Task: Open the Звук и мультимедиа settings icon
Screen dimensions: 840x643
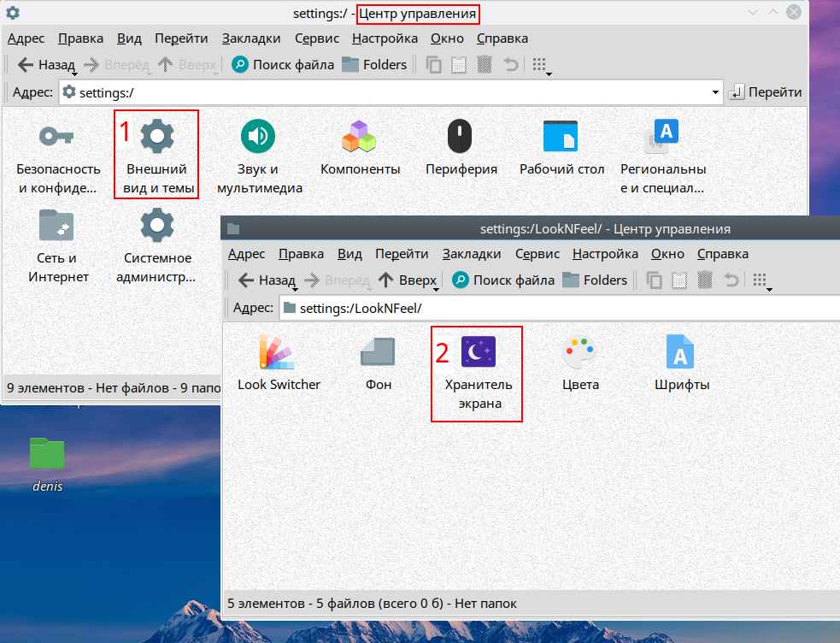Action: pyautogui.click(x=259, y=136)
